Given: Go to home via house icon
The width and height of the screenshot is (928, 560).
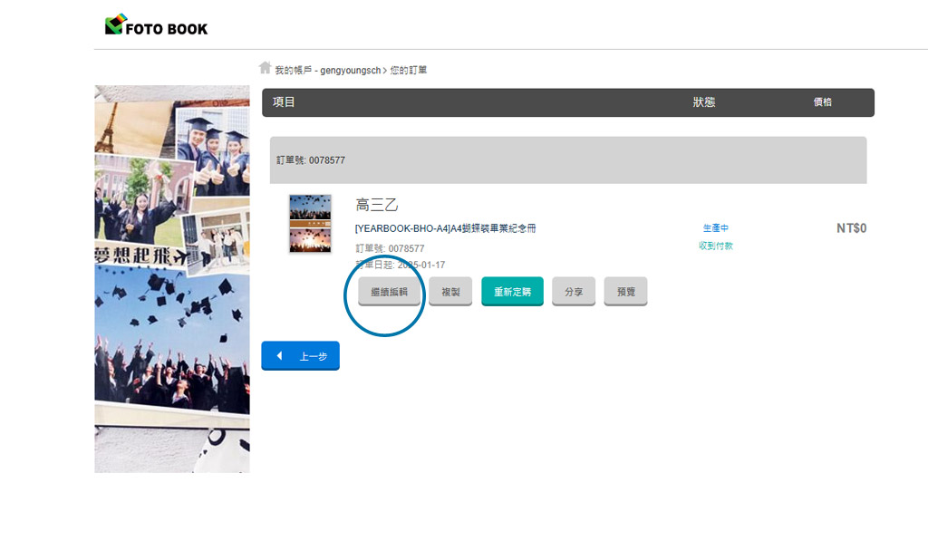Looking at the screenshot, I should click(266, 68).
